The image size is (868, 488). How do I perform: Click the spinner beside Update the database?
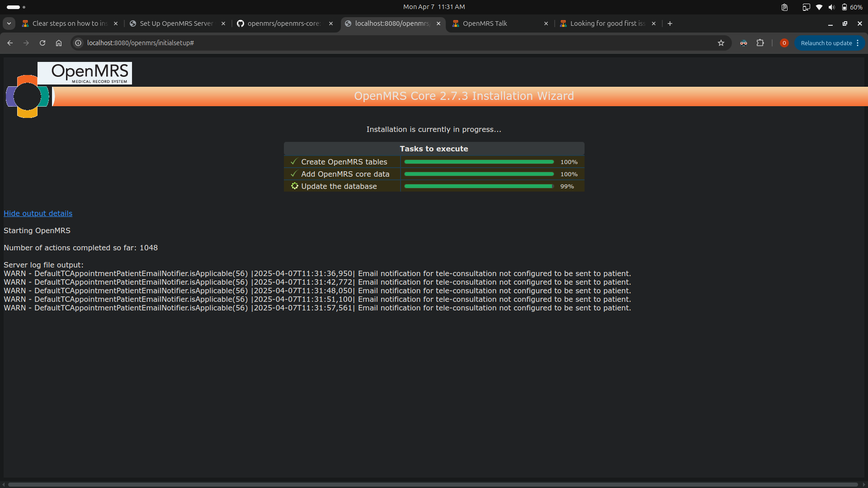294,186
